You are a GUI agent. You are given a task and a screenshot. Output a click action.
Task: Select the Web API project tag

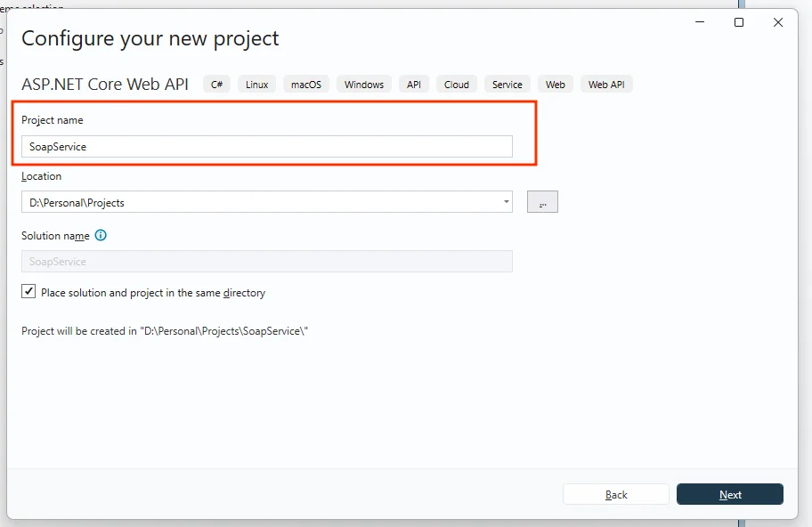coord(606,84)
